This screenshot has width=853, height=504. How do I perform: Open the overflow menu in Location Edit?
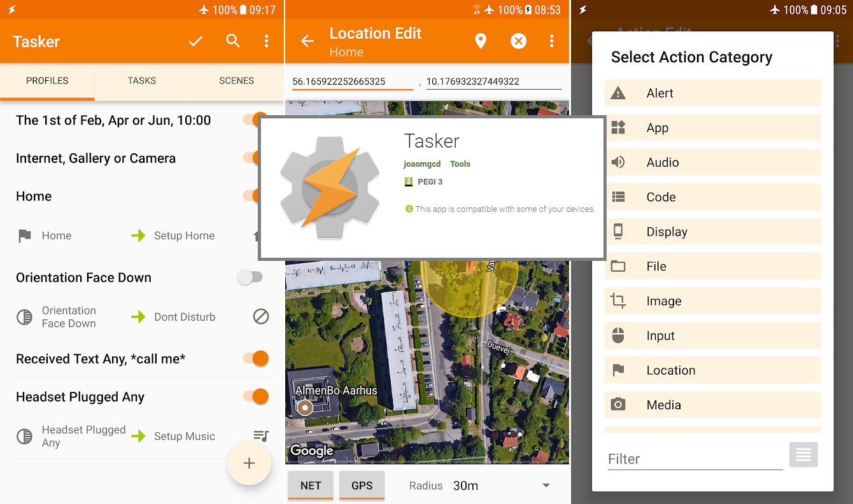tap(552, 41)
